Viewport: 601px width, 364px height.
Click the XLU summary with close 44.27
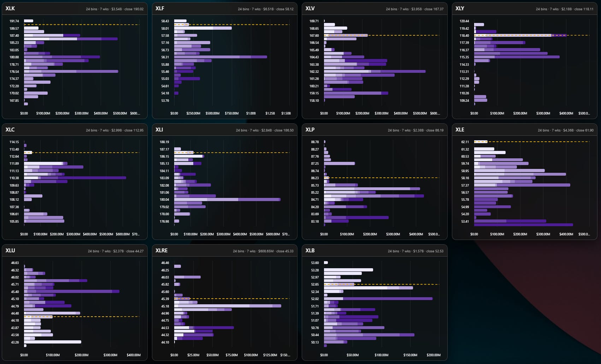116,251
